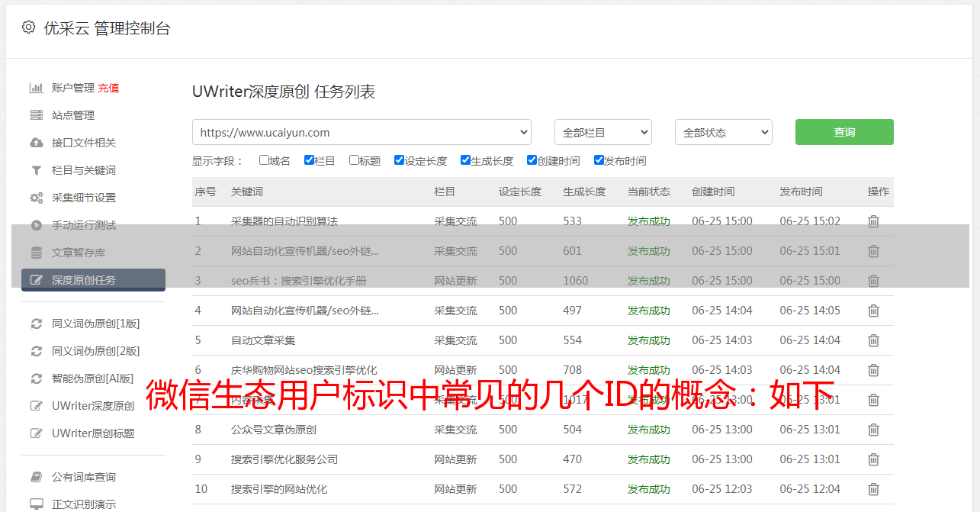Click the gear icon beside 优采云 管理控制台
The width and height of the screenshot is (980, 512).
[28, 27]
